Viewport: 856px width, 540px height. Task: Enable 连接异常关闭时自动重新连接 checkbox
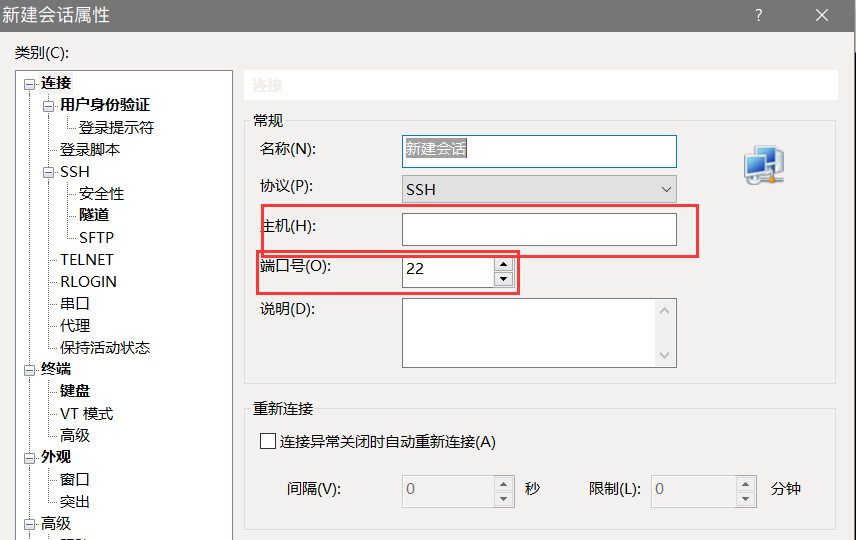coord(268,441)
